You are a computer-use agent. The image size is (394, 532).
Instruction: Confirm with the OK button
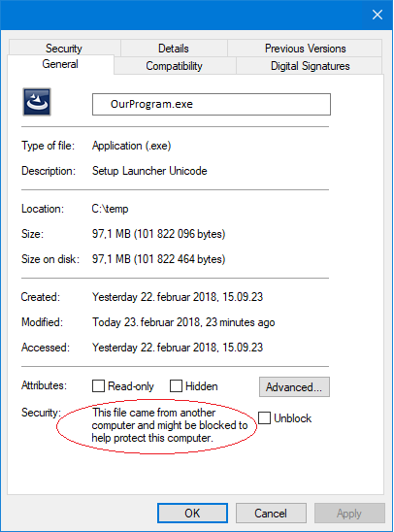192,513
